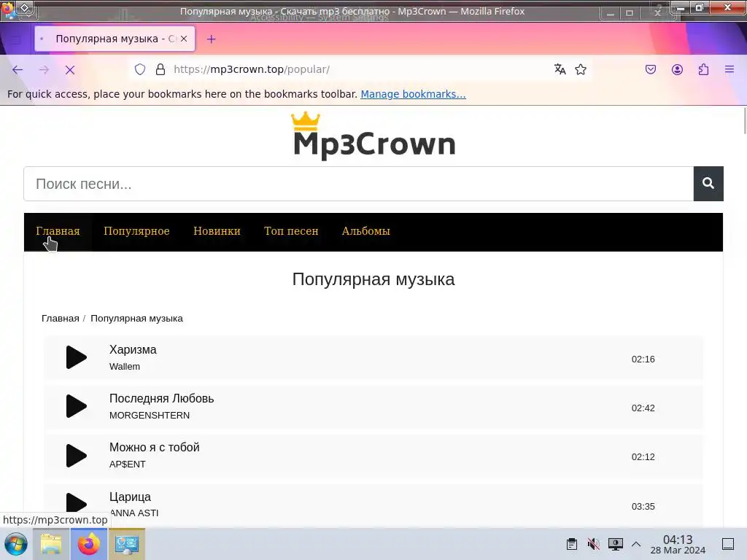747x560 pixels.
Task: Click the forward navigation arrow
Action: [x=44, y=70]
